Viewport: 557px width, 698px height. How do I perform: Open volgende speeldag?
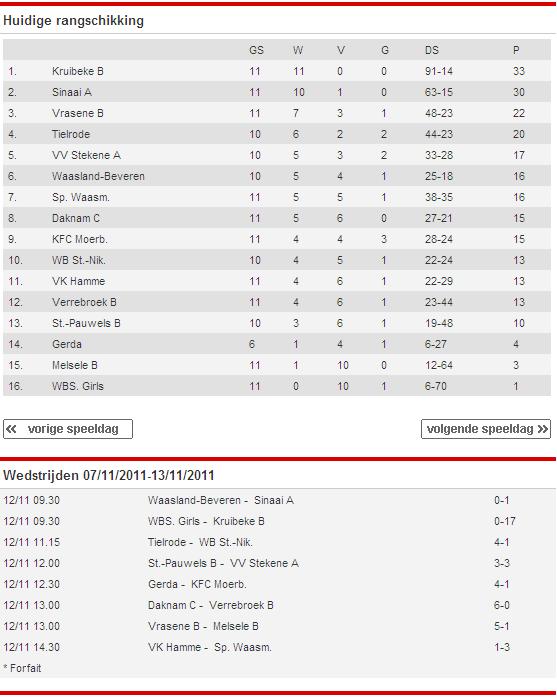486,429
